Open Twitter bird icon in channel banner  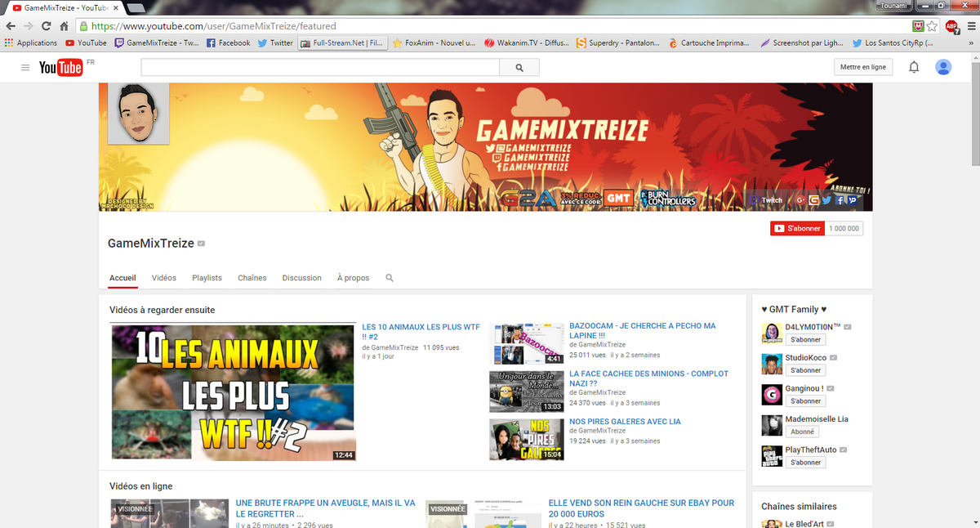[x=826, y=199]
